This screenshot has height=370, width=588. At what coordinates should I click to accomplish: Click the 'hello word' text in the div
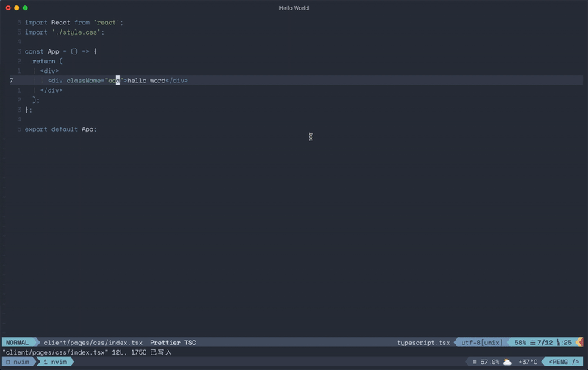[146, 81]
